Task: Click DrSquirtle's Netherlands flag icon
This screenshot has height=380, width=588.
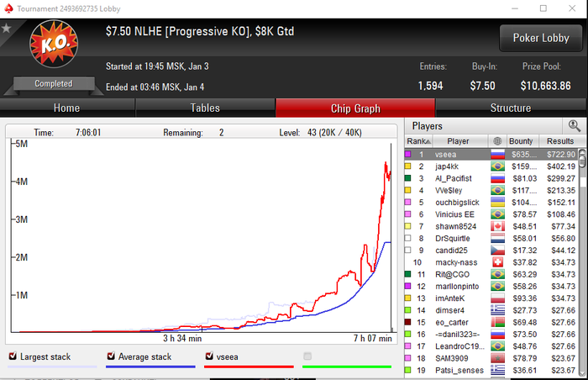Action: [497, 239]
